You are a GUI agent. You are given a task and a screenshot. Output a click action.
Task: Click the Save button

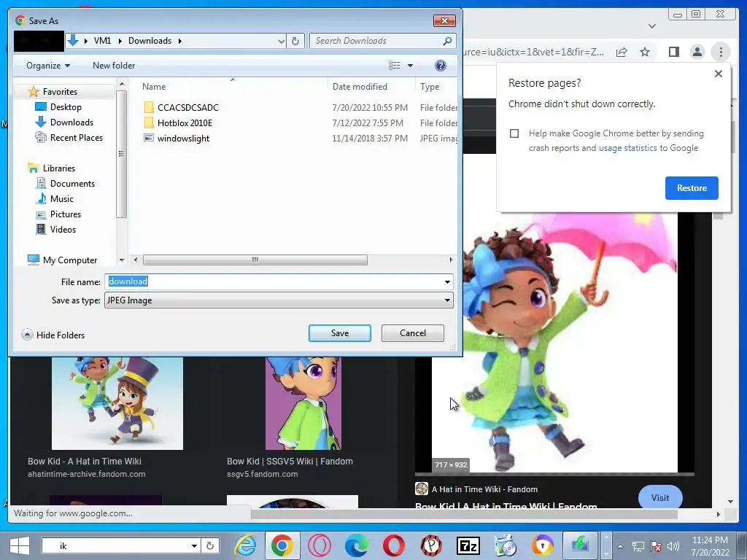coord(340,333)
